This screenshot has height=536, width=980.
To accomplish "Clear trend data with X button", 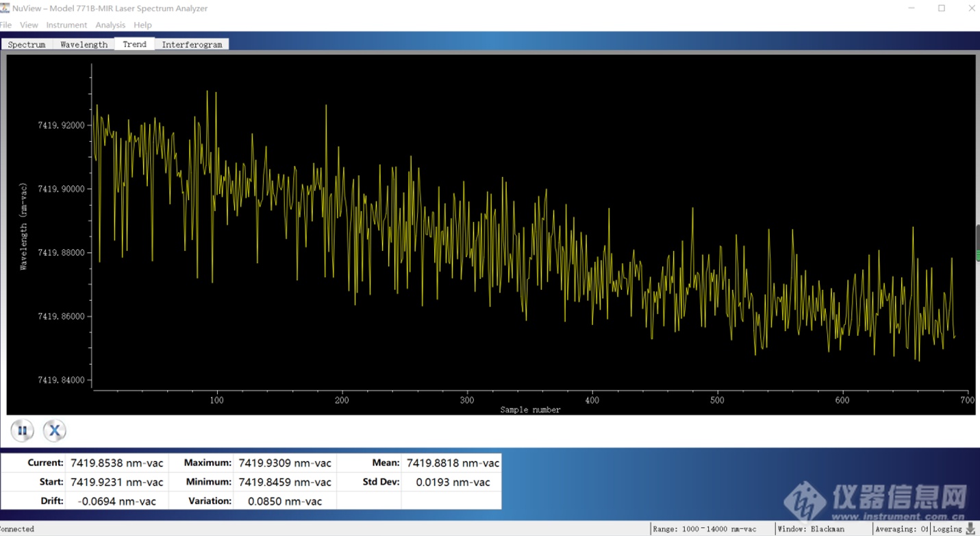I will point(55,431).
